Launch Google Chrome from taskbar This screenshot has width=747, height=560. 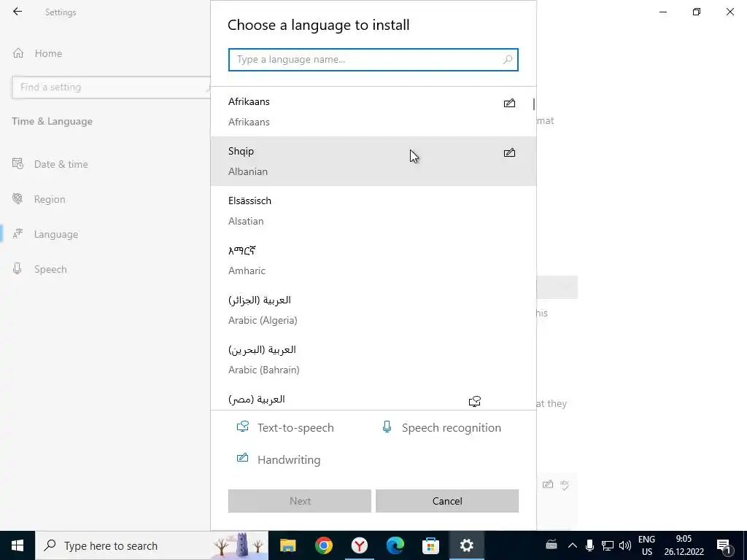323,545
